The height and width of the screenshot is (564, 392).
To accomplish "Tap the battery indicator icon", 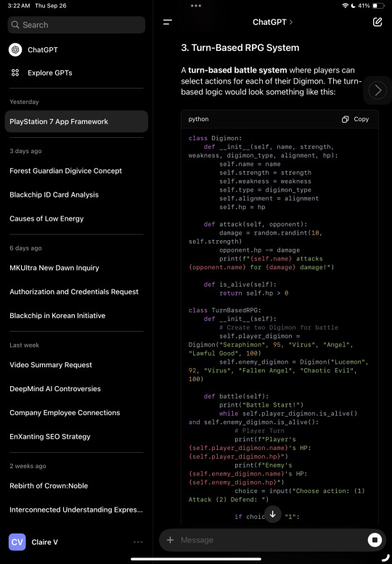I will [378, 6].
